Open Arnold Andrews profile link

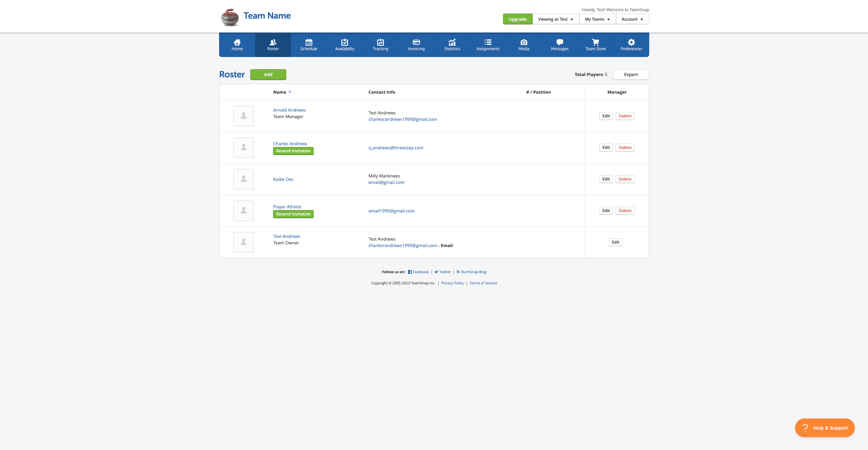point(289,110)
